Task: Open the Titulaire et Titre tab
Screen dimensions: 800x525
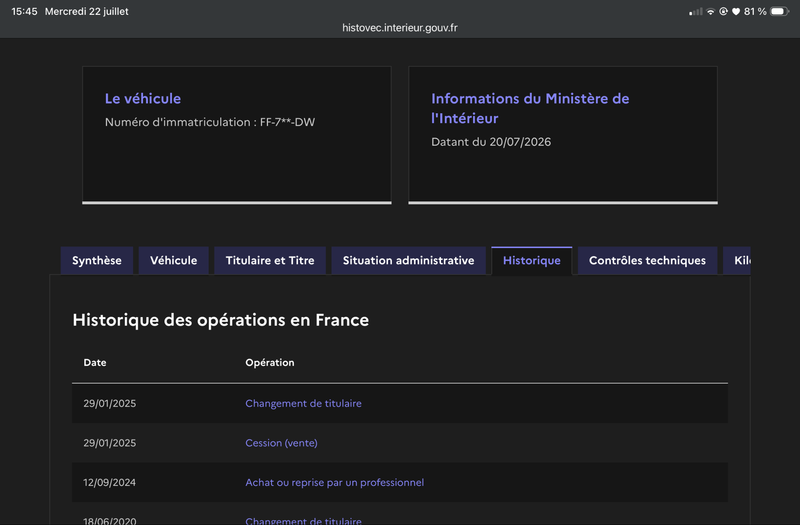Action: tap(270, 261)
